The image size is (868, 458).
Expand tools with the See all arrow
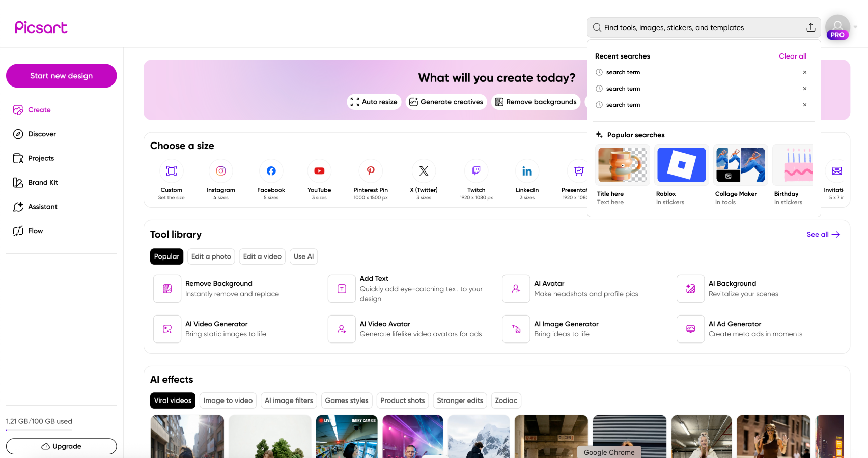click(x=823, y=234)
